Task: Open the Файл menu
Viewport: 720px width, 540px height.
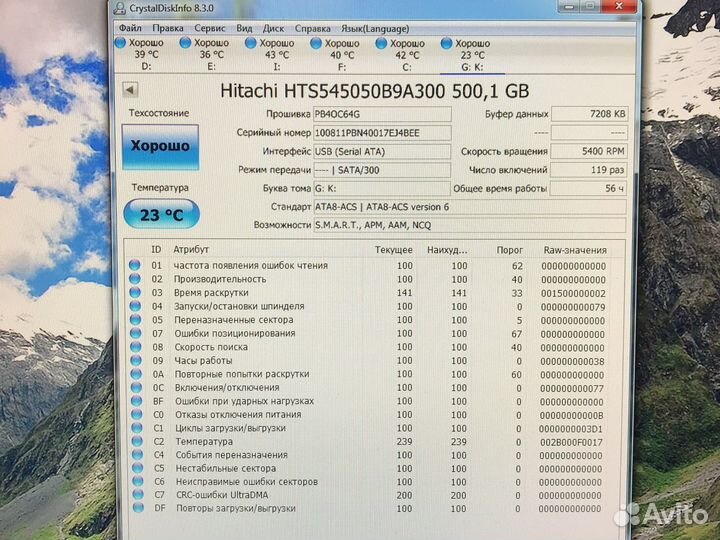Action: 130,28
